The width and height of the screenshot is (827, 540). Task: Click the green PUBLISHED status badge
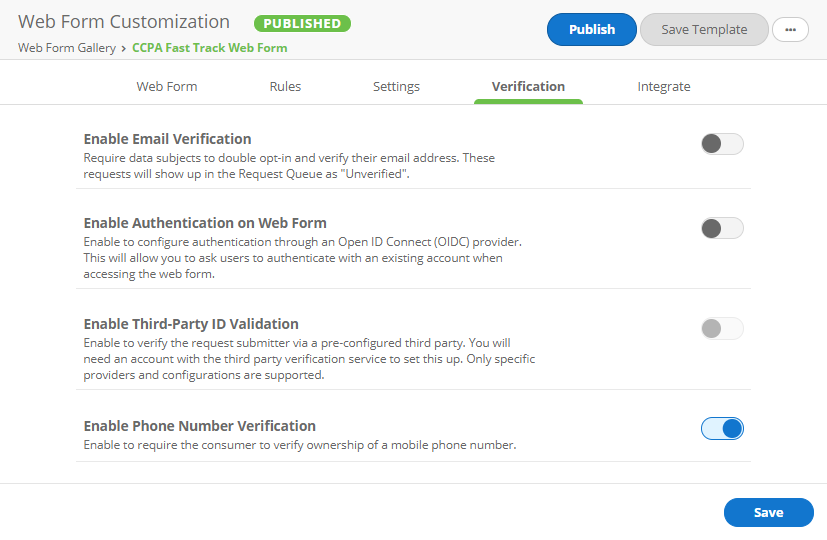(302, 23)
